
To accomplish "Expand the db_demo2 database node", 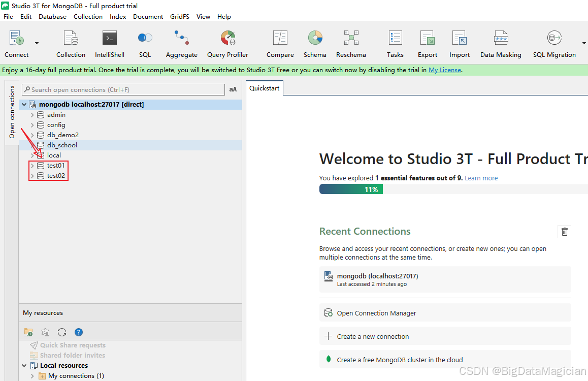I will click(32, 135).
